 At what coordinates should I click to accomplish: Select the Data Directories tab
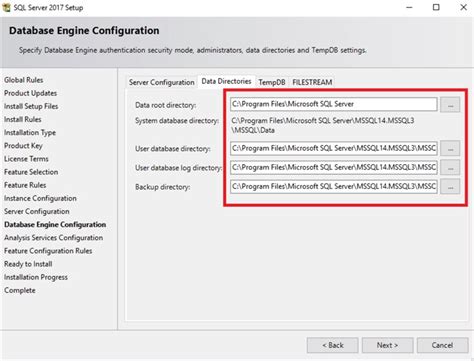pos(226,81)
